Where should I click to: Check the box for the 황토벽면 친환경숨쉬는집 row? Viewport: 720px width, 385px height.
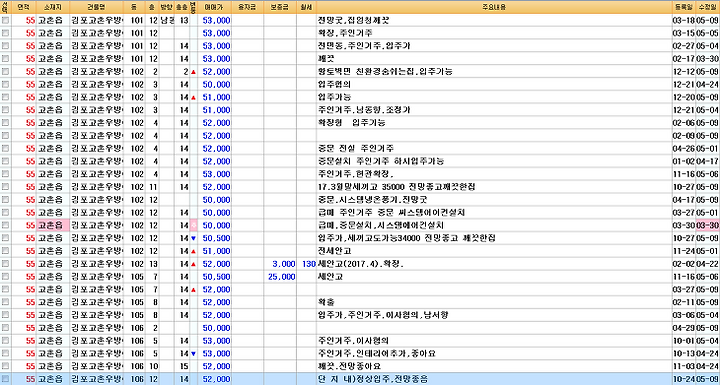(5, 72)
